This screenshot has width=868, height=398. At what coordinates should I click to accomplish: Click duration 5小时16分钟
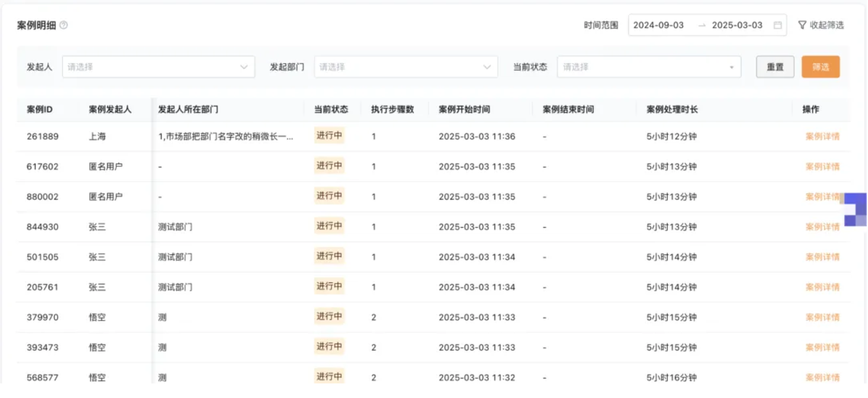click(672, 378)
